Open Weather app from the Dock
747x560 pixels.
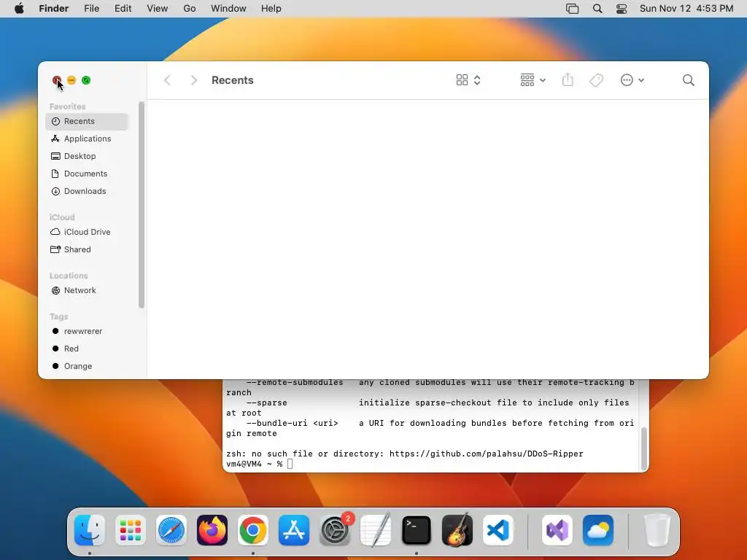tap(598, 530)
